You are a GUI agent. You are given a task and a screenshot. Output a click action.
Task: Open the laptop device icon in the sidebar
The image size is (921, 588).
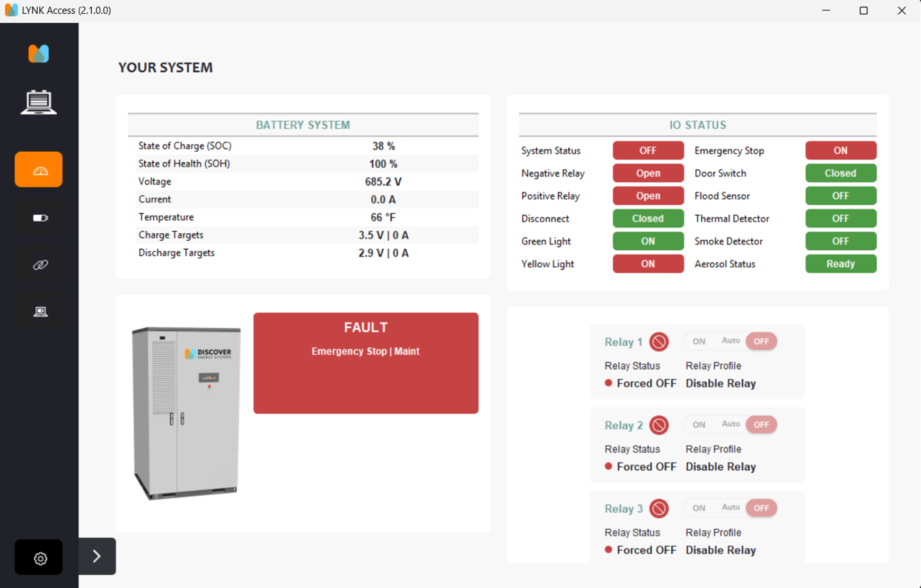click(x=39, y=102)
